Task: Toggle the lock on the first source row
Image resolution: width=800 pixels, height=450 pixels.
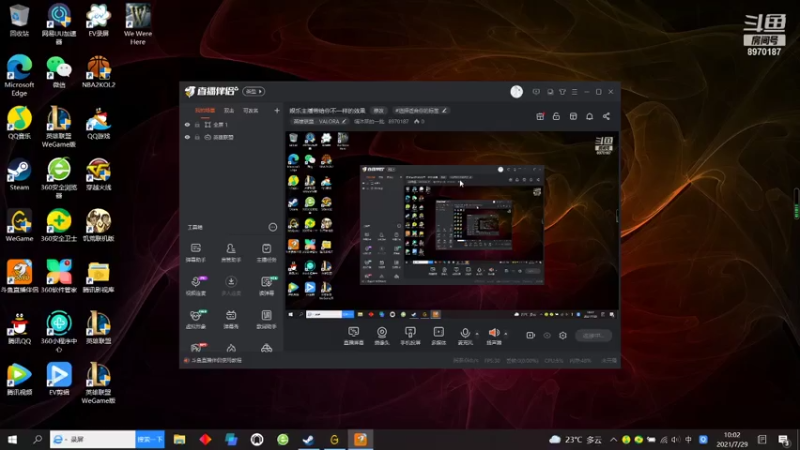Action: 197,124
